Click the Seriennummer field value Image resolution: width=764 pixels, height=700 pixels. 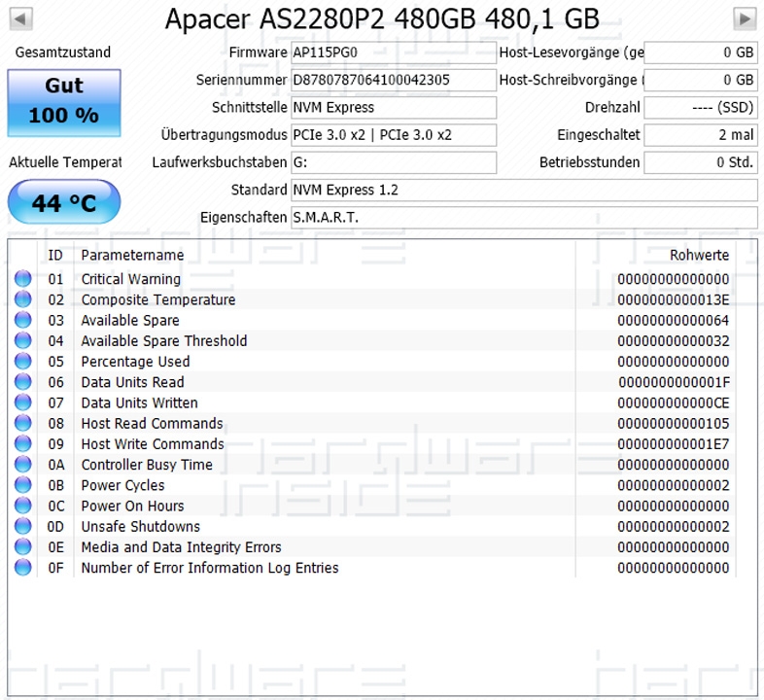394,80
